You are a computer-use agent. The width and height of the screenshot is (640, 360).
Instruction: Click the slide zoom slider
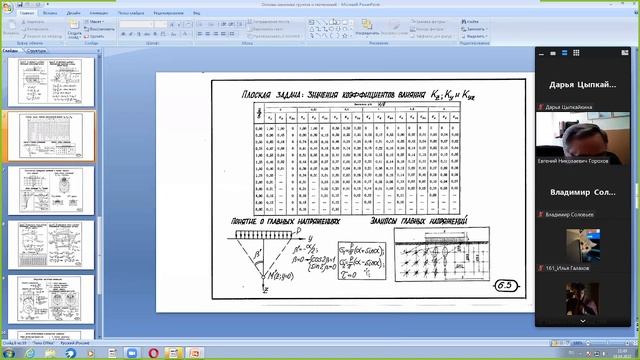607,343
